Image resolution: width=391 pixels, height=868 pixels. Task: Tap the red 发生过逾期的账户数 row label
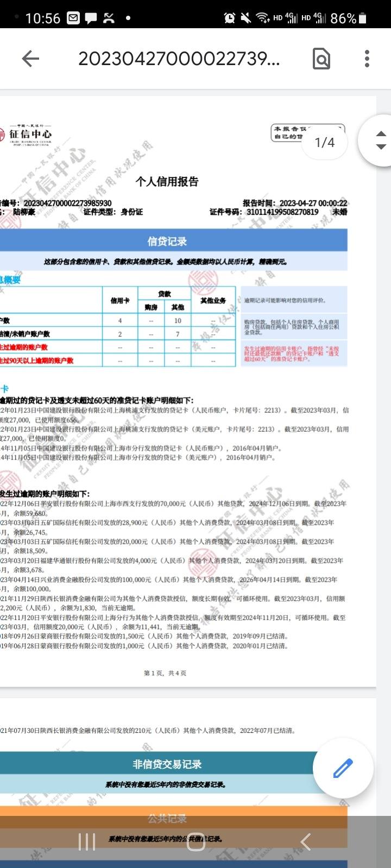tap(24, 347)
